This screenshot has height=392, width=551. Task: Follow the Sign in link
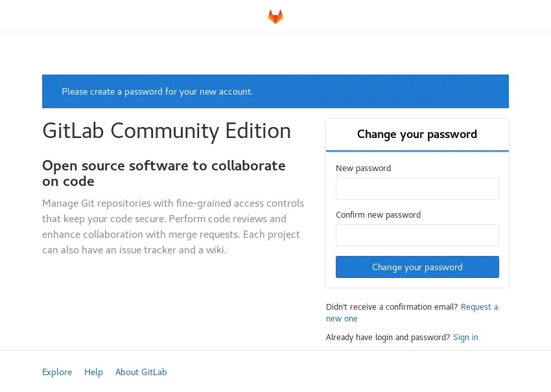(x=465, y=338)
